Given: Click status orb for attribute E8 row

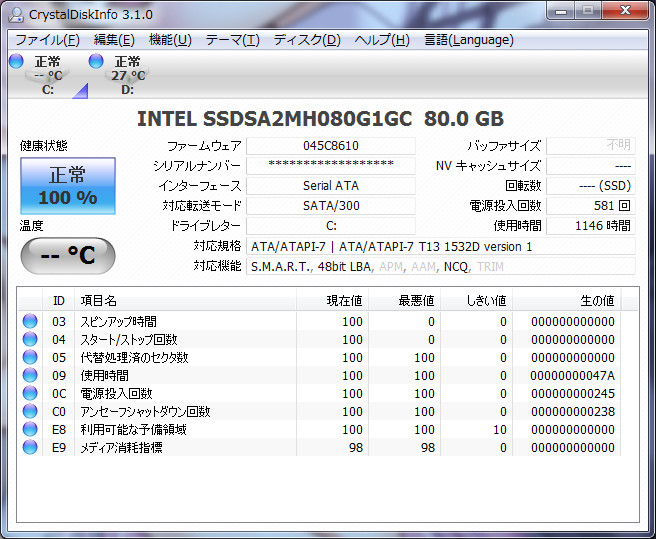Looking at the screenshot, I should pos(30,429).
